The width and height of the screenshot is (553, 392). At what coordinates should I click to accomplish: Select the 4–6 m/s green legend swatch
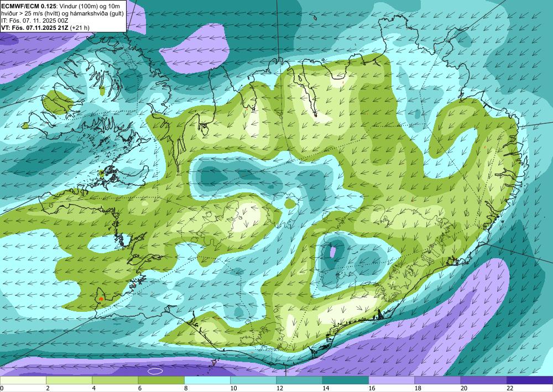pyautogui.click(x=116, y=380)
